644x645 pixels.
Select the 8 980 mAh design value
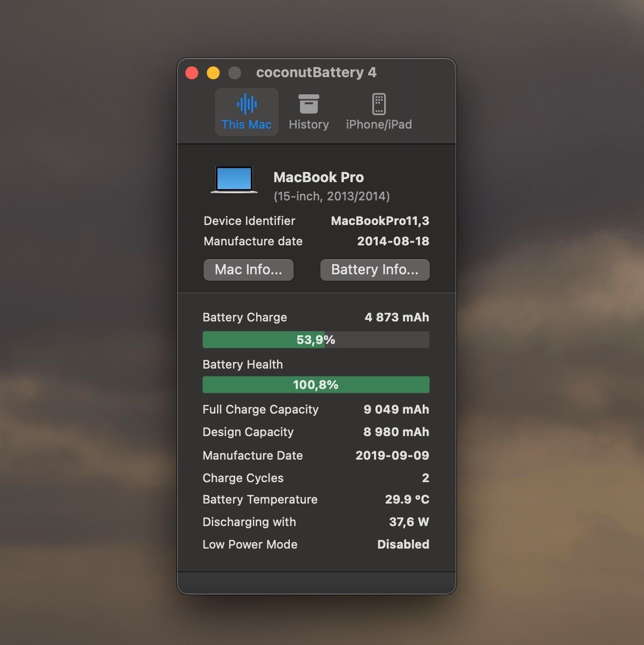[x=396, y=432]
